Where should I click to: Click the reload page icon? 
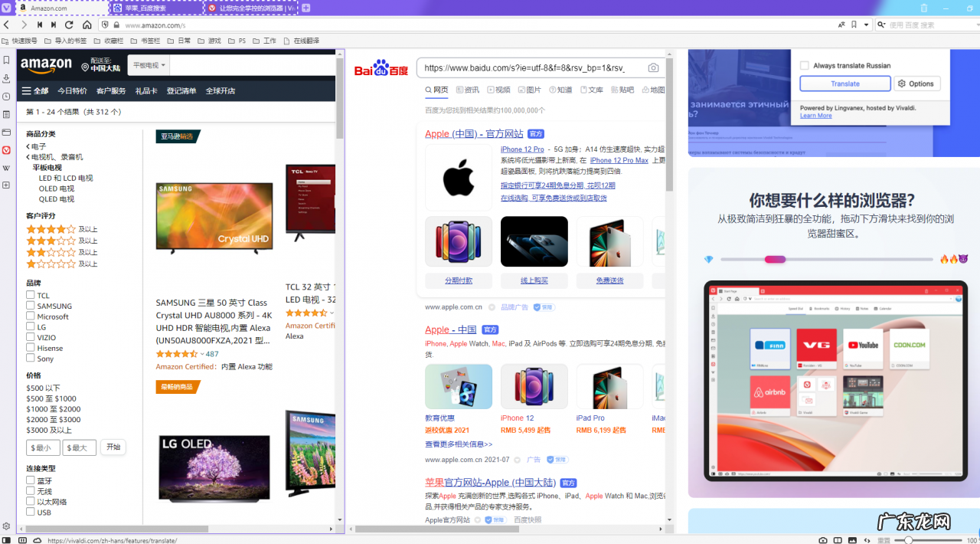pyautogui.click(x=69, y=25)
